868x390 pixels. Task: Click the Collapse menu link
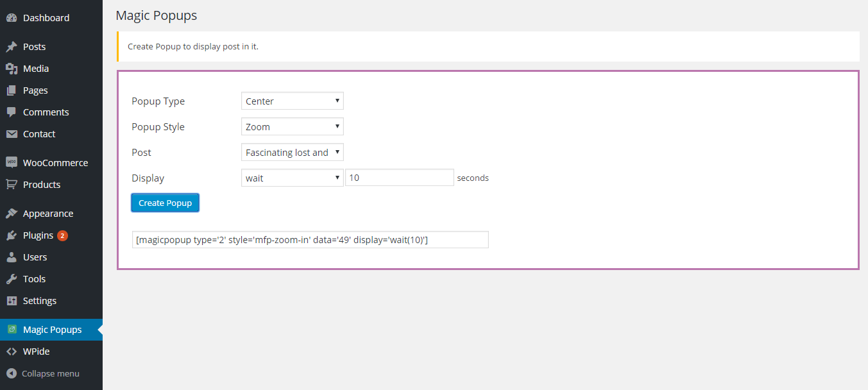click(51, 373)
